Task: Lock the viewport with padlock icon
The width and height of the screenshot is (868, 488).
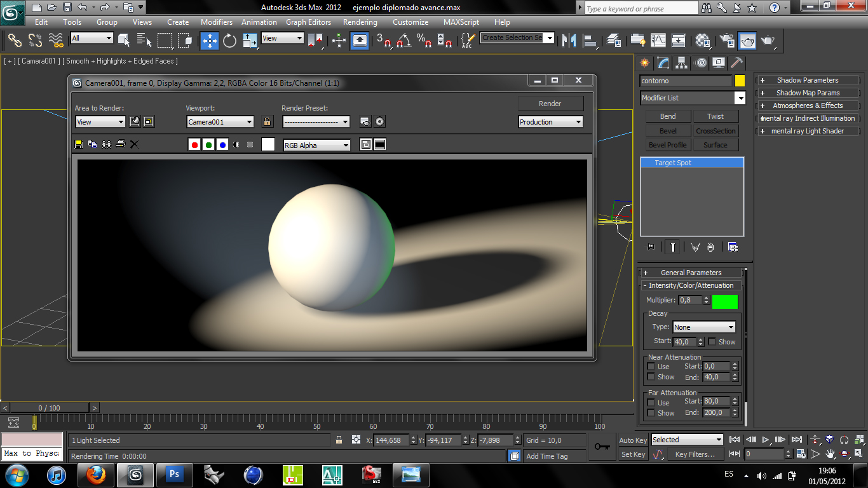Action: [x=268, y=122]
